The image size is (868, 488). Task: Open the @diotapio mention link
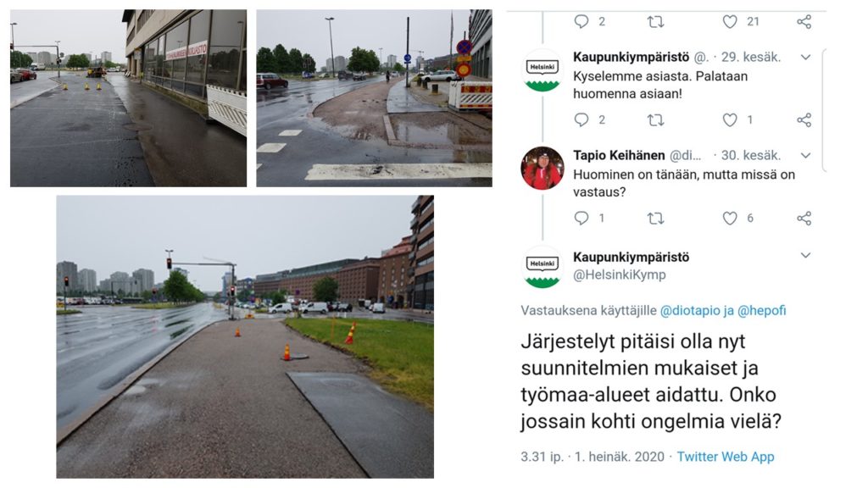click(x=690, y=310)
